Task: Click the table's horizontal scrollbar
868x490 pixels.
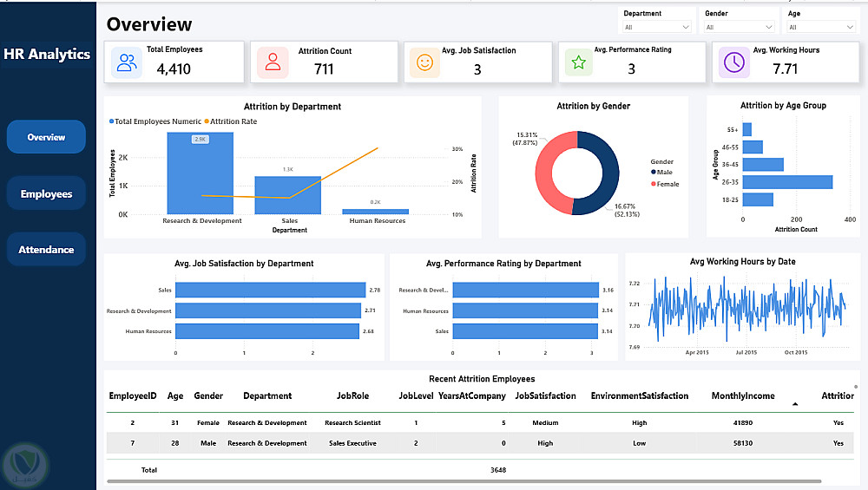Action: [464, 481]
